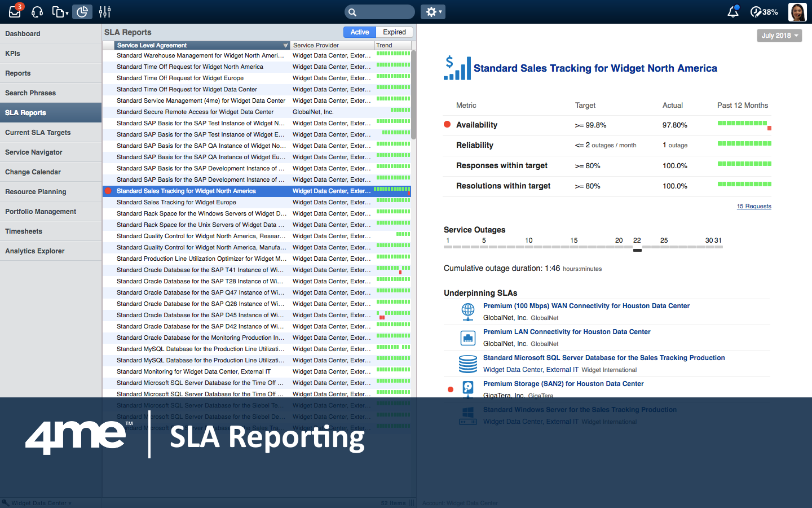
Task: Click the LAN Connectivity ethernet port icon
Action: pos(467,338)
